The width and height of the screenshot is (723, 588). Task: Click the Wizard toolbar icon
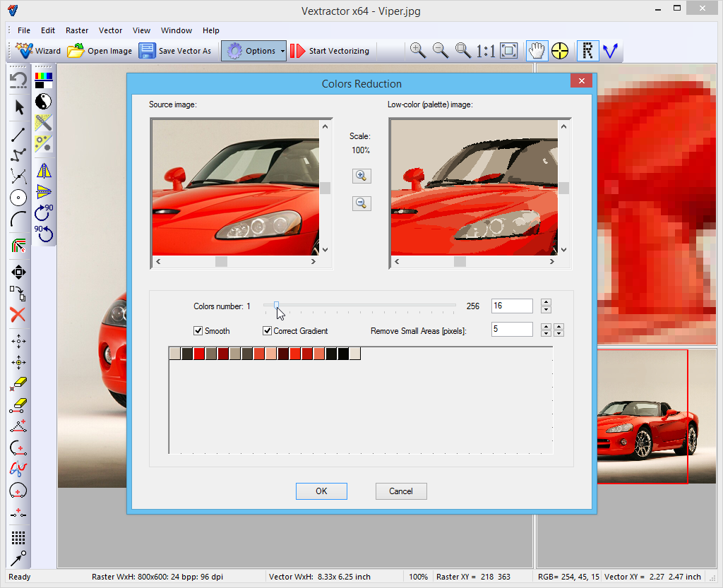(26, 51)
